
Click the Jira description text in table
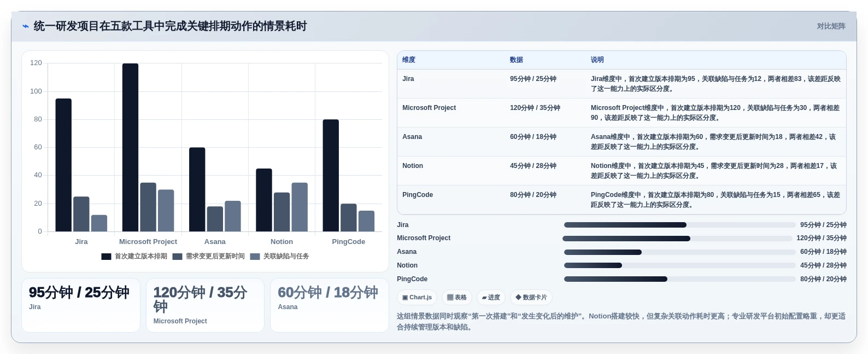tap(715, 84)
